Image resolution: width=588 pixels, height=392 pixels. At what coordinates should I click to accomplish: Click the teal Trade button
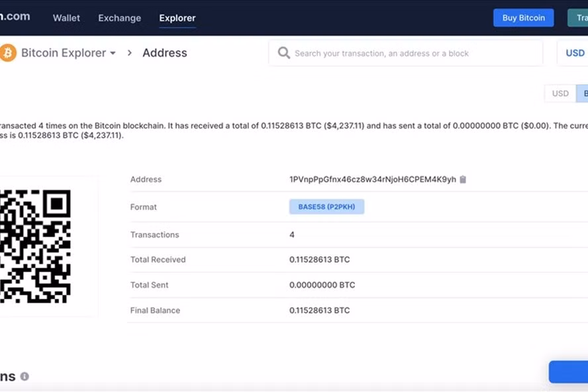pos(578,18)
